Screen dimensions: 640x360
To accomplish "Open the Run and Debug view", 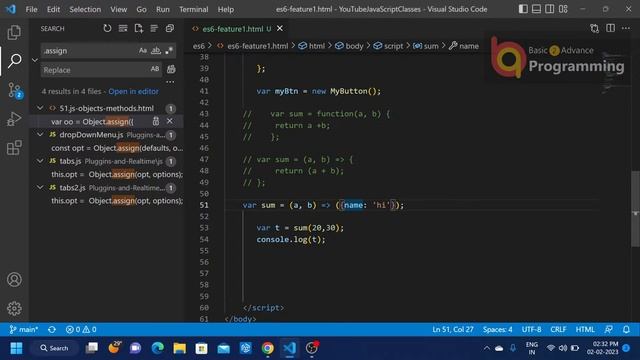I will coord(14,119).
